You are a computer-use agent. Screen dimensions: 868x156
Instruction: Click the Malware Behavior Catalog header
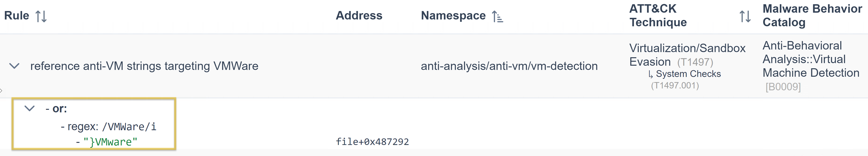812,15
